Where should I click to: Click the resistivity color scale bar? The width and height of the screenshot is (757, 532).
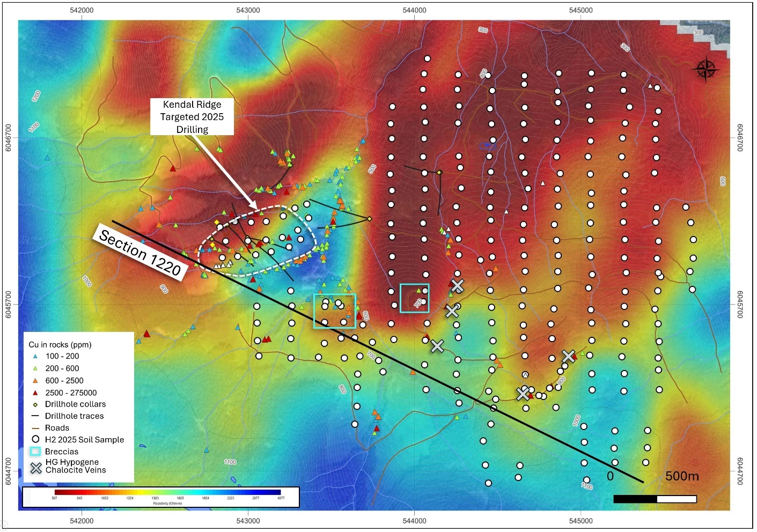(167, 492)
